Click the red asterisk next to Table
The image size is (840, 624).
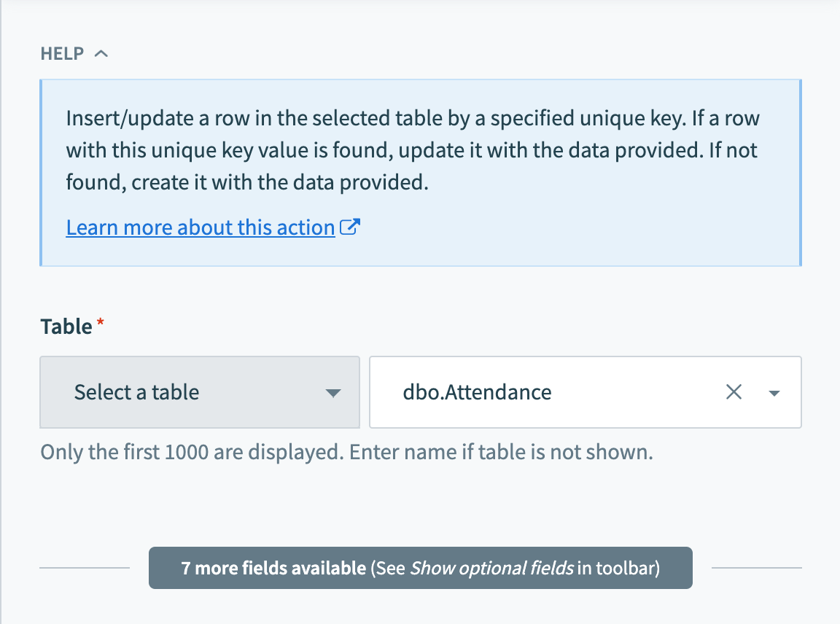pos(99,321)
